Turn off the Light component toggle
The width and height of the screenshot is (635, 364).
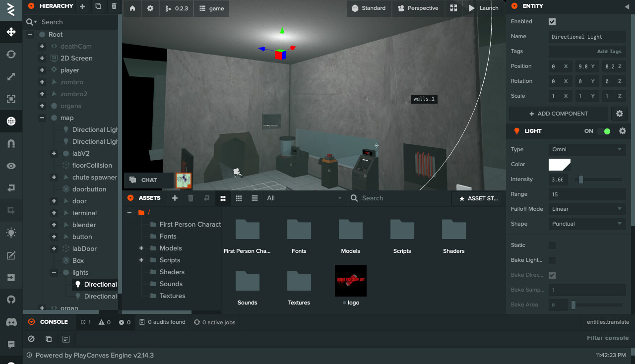tap(603, 131)
